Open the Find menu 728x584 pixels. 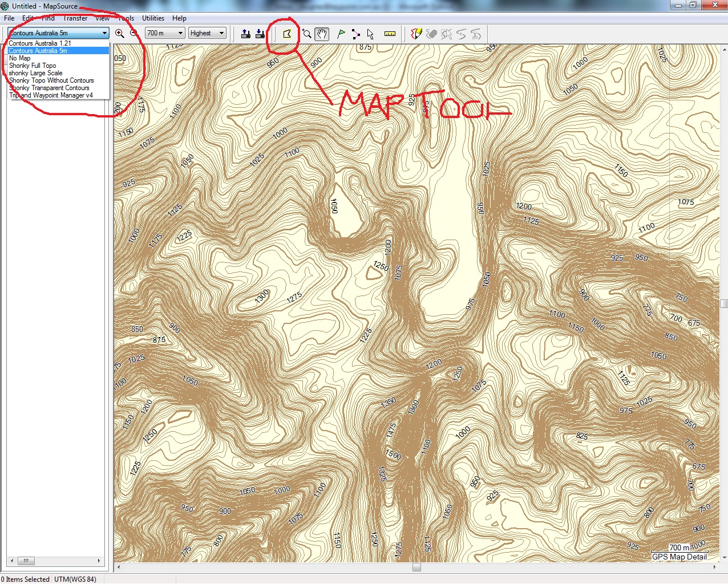coord(48,18)
